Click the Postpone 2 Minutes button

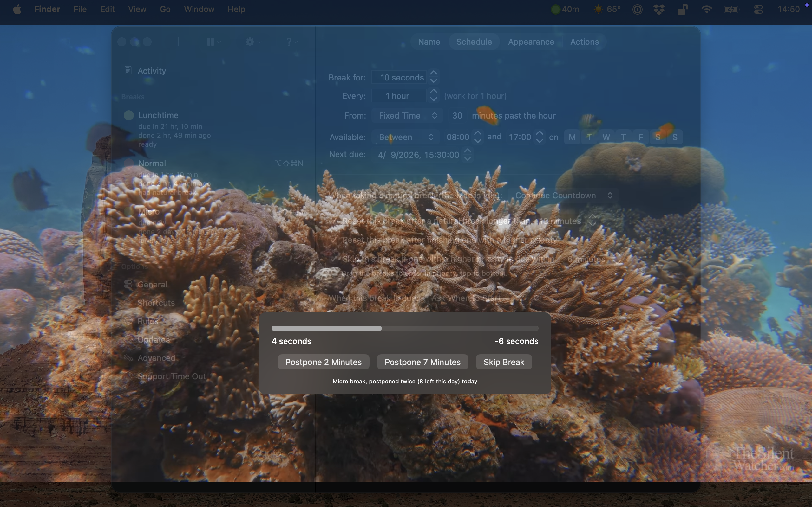pyautogui.click(x=324, y=362)
